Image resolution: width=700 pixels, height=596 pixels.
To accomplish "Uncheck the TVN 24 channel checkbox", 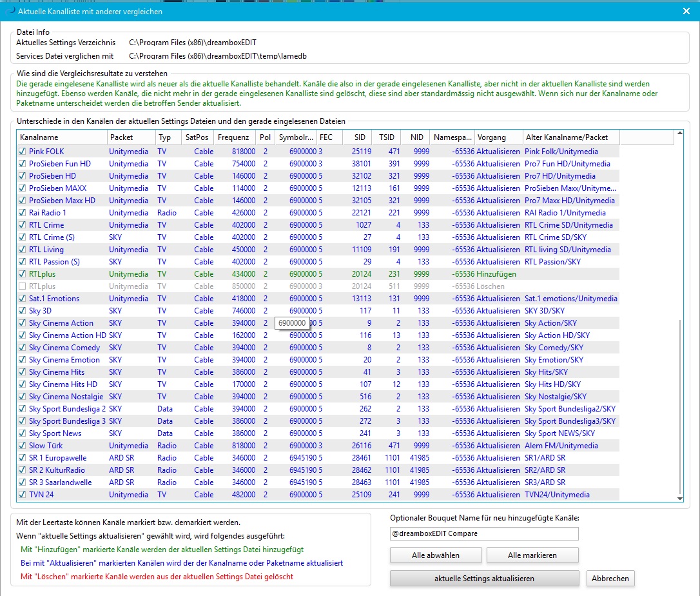I will click(x=23, y=495).
